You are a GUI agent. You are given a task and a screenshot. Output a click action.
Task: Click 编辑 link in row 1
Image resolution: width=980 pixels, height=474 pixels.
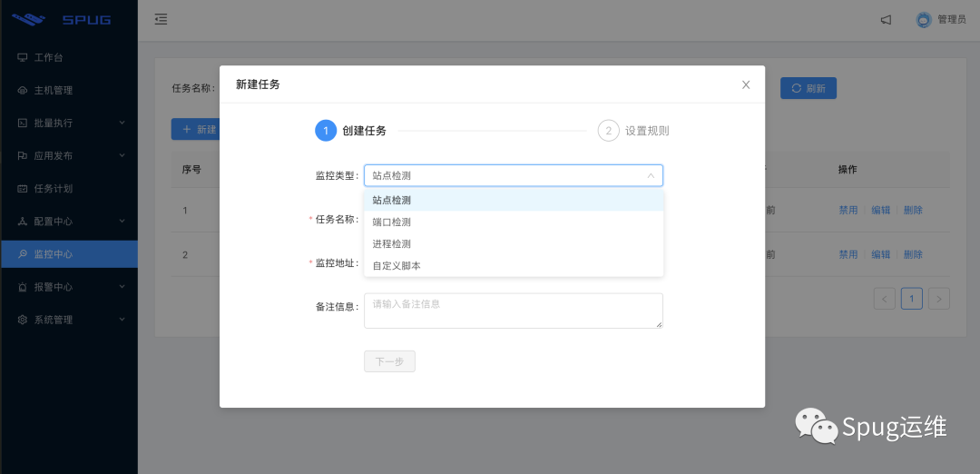coord(880,210)
